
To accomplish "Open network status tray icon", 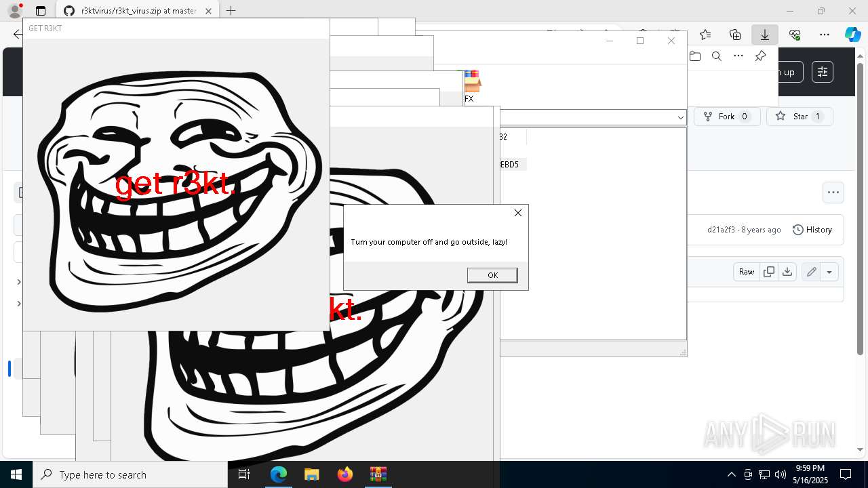I will (764, 474).
